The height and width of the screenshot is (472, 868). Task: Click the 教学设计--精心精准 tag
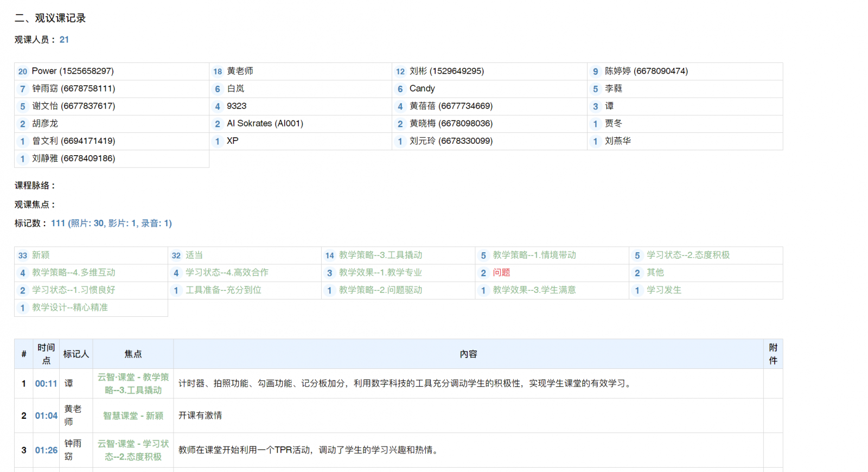[69, 308]
